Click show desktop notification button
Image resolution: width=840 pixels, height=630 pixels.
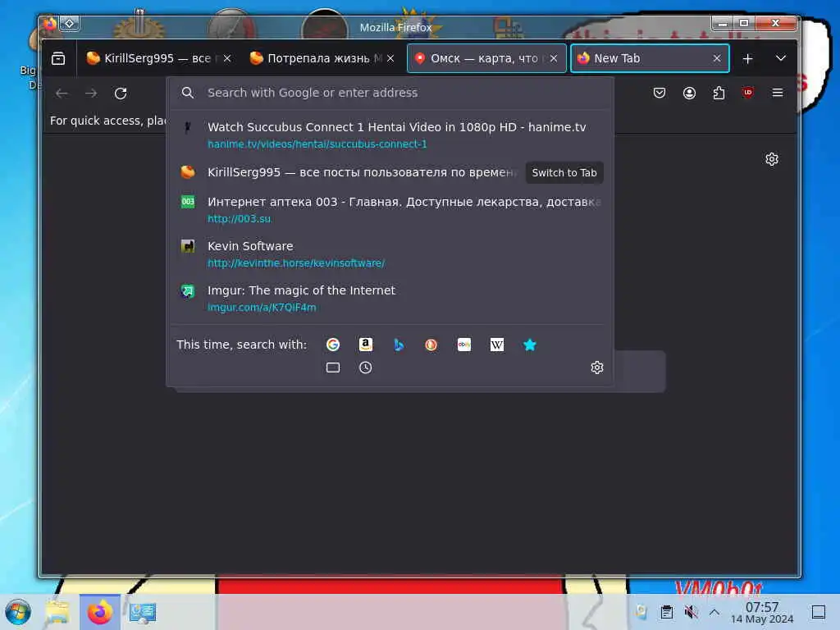click(819, 612)
